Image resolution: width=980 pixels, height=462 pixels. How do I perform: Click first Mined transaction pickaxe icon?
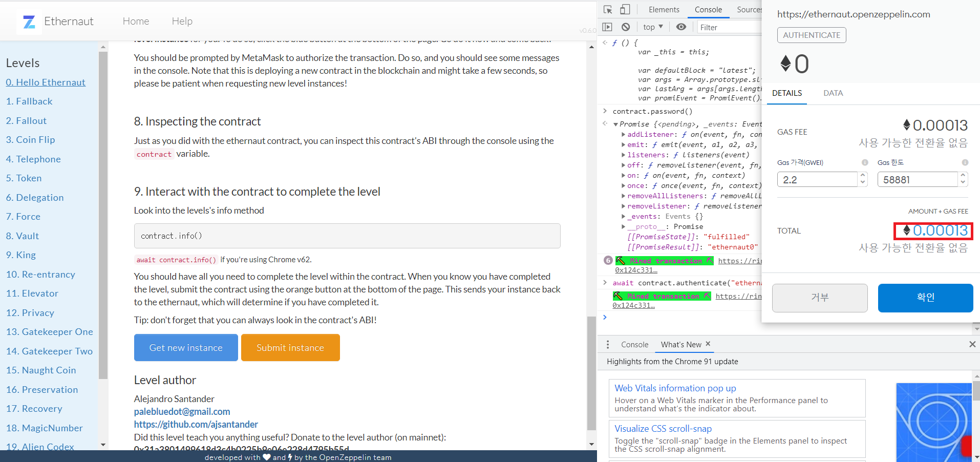pos(620,261)
